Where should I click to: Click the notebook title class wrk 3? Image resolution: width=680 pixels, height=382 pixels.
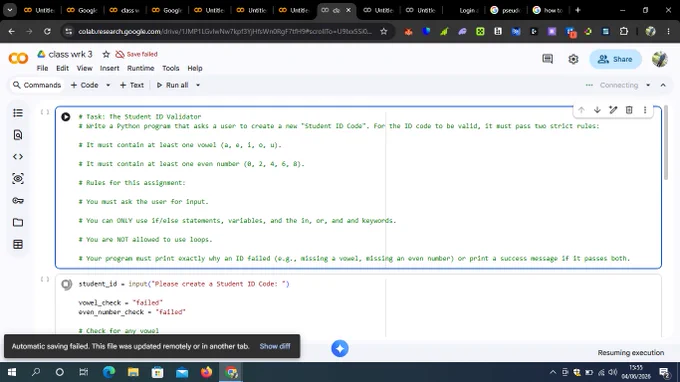coord(70,54)
